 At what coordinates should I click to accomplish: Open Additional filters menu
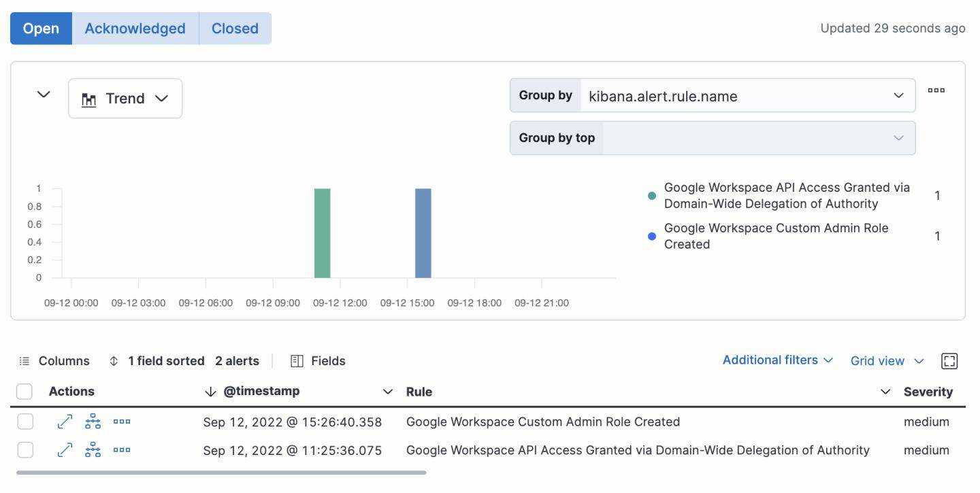point(777,360)
